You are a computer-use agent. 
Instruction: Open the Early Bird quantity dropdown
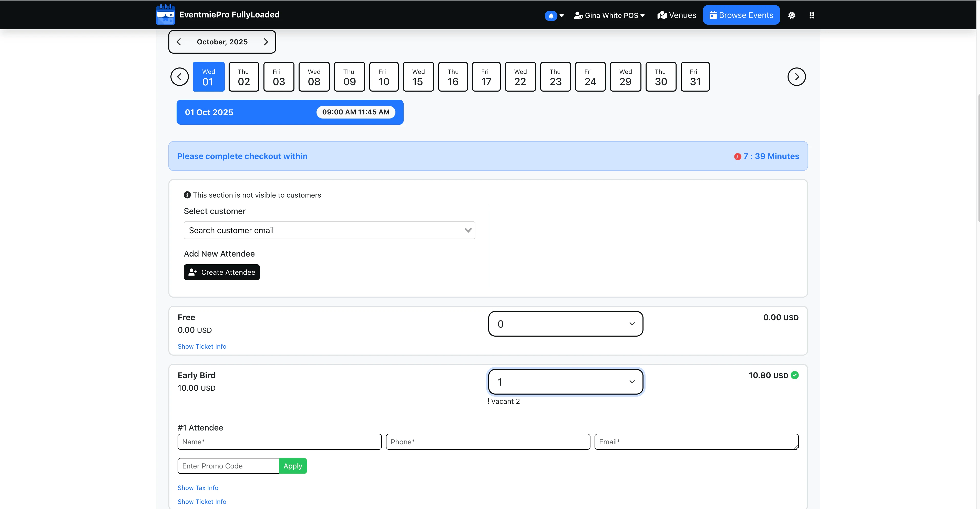(565, 382)
